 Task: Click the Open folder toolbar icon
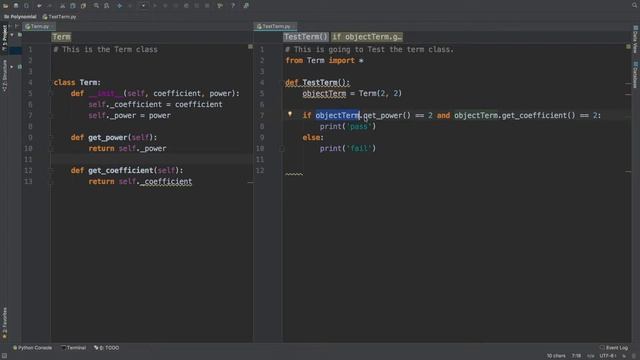point(5,6)
